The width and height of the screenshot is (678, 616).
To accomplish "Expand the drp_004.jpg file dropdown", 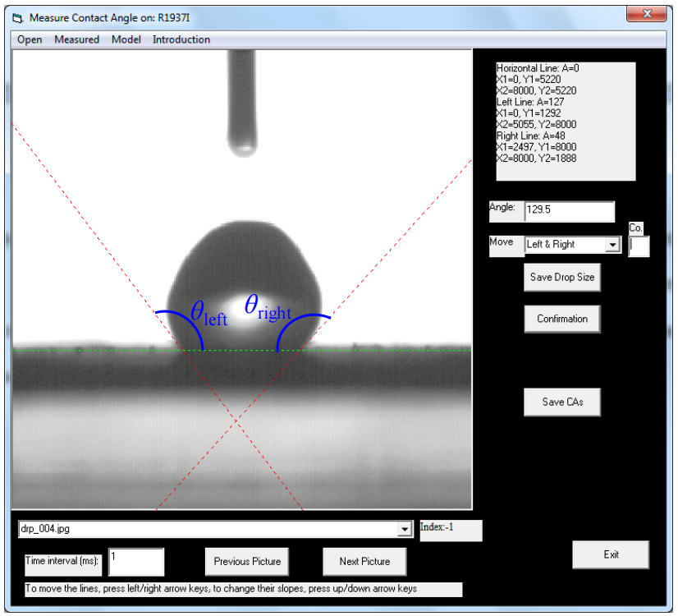I will [404, 530].
